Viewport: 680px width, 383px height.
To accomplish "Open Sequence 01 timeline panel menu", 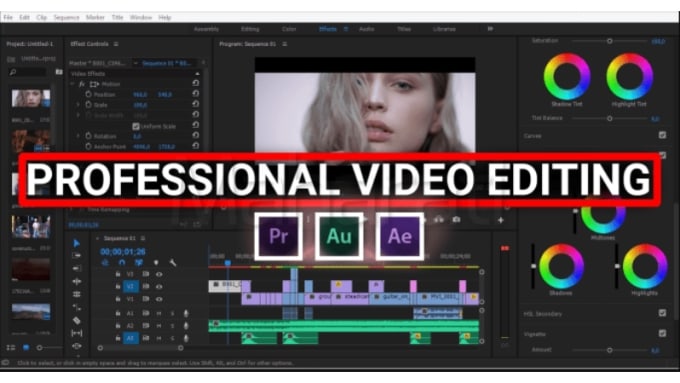I will click(x=143, y=238).
